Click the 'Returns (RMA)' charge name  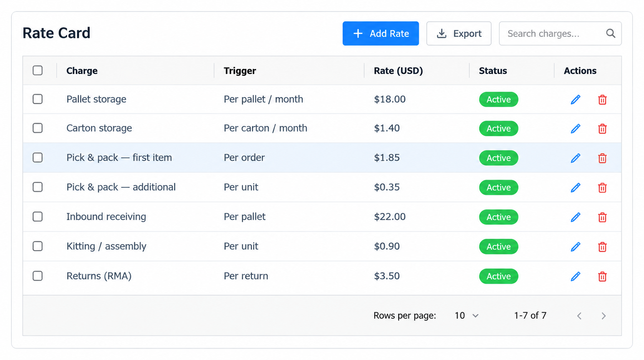[99, 276]
